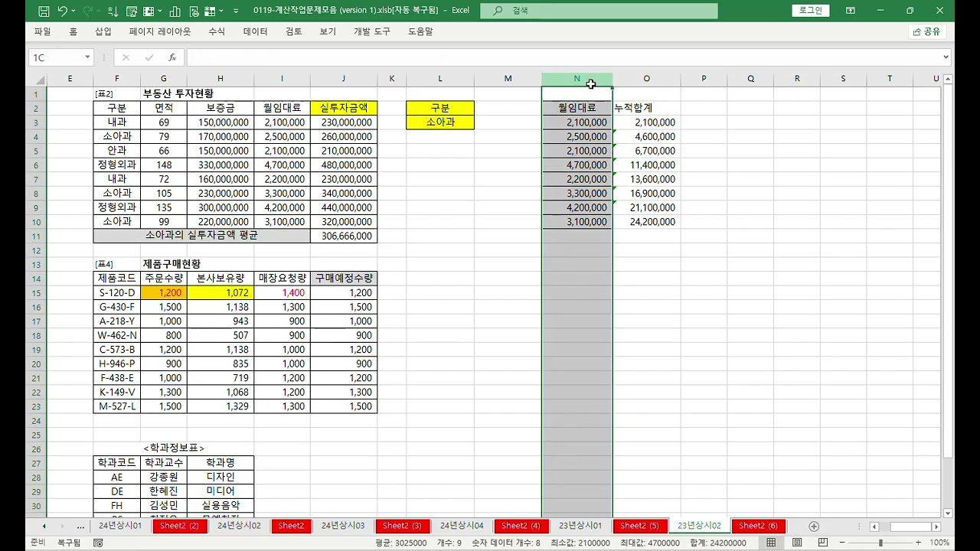Click the macro recording icon in status bar
This screenshot has height=551, width=980.
98,543
